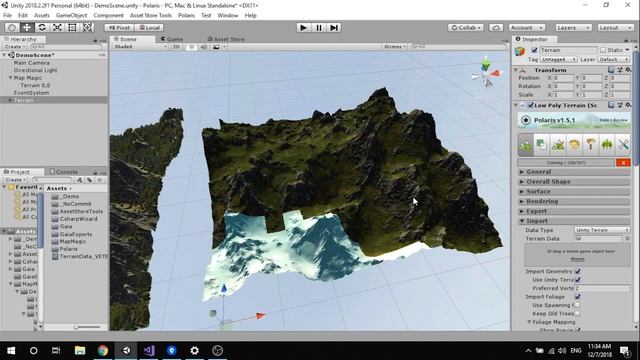This screenshot has height=360, width=640.
Task: Open the Layers dropdown
Action: click(573, 28)
